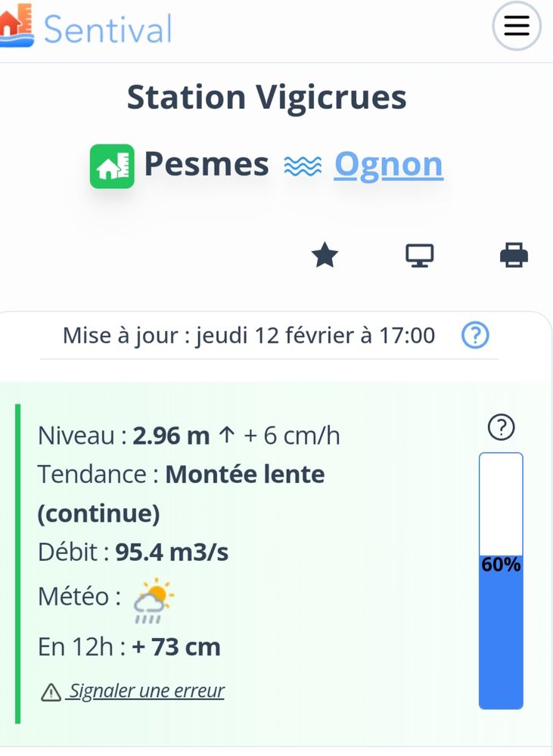Click the Mise à jour timestamp
The height and width of the screenshot is (756, 553).
[249, 335]
